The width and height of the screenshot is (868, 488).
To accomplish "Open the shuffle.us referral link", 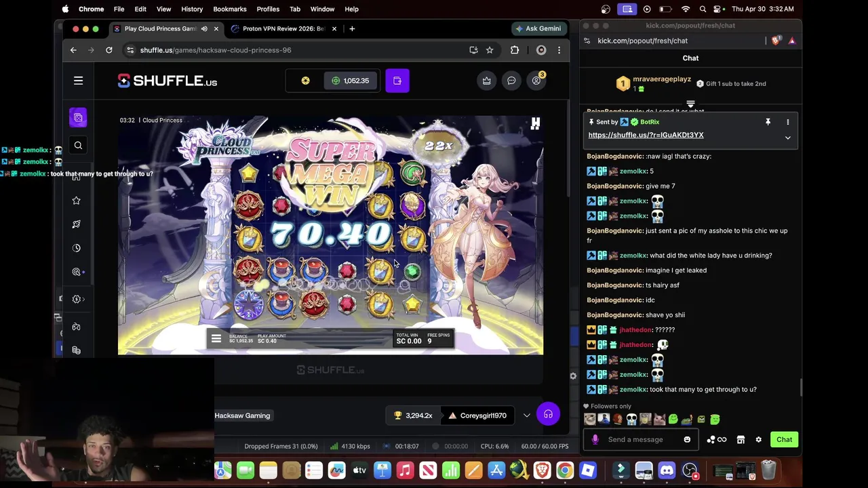I will (x=646, y=135).
